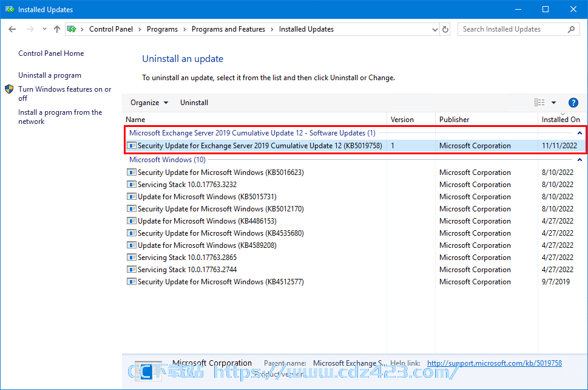Screen dimensions: 588x390
Task: Navigate to Programs breadcrumb
Action: click(163, 29)
